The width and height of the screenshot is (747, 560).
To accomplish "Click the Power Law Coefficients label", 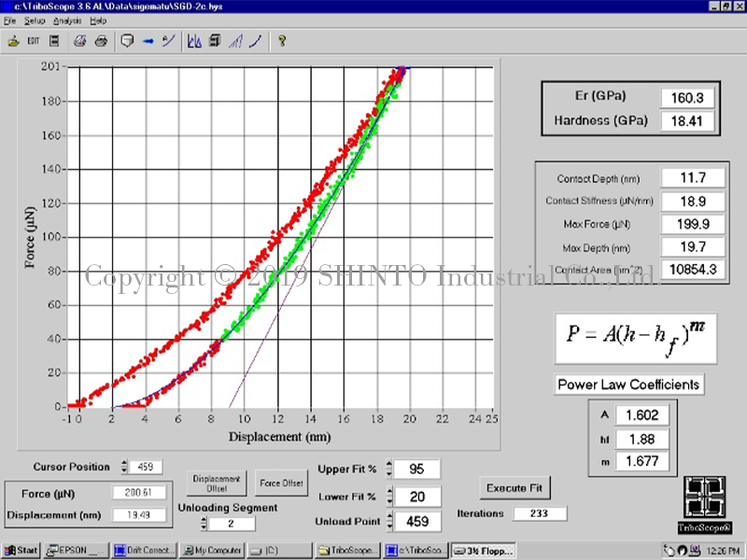I will [x=628, y=385].
